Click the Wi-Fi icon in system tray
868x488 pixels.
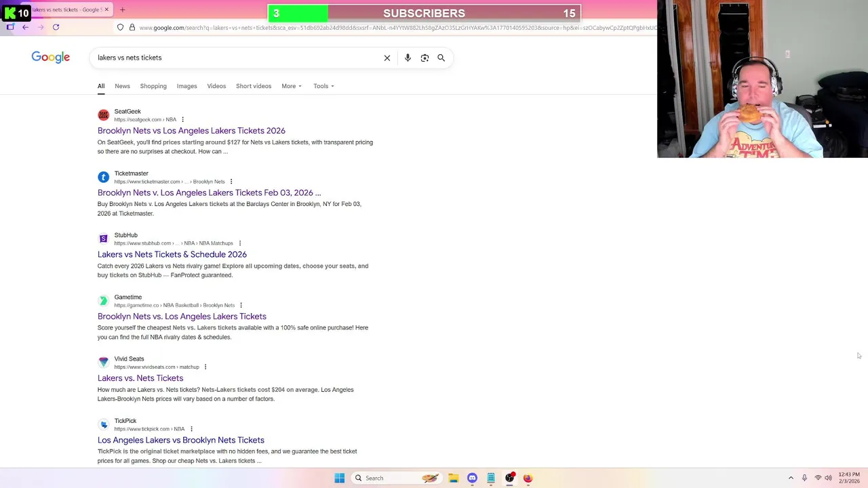[x=818, y=478]
